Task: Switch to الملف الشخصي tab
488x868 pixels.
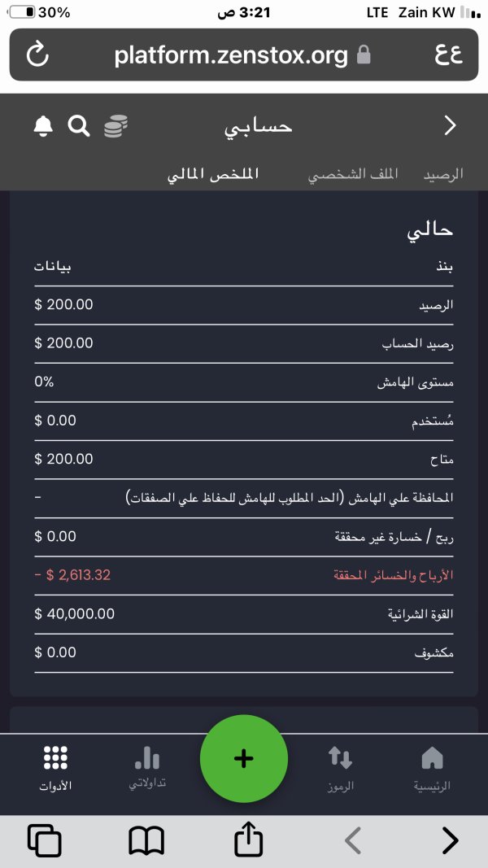Action: pyautogui.click(x=353, y=174)
